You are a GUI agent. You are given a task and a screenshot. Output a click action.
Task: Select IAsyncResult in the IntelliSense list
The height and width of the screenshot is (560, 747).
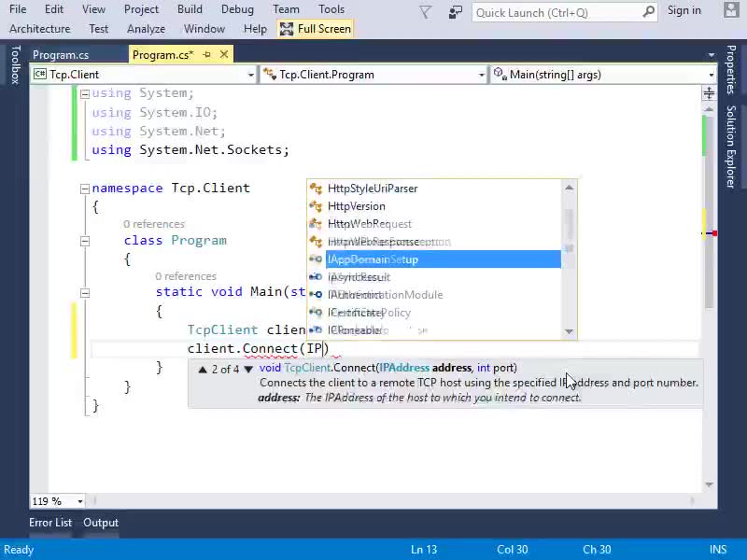point(359,277)
